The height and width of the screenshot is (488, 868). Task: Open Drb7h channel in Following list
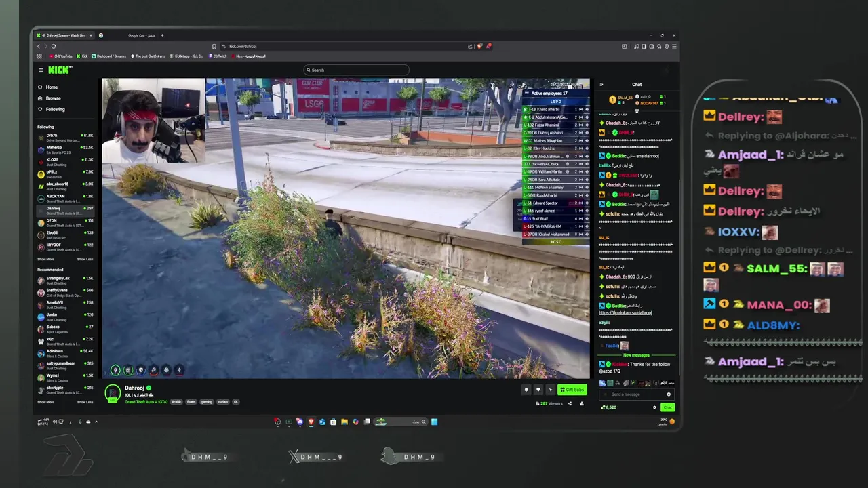pos(65,137)
